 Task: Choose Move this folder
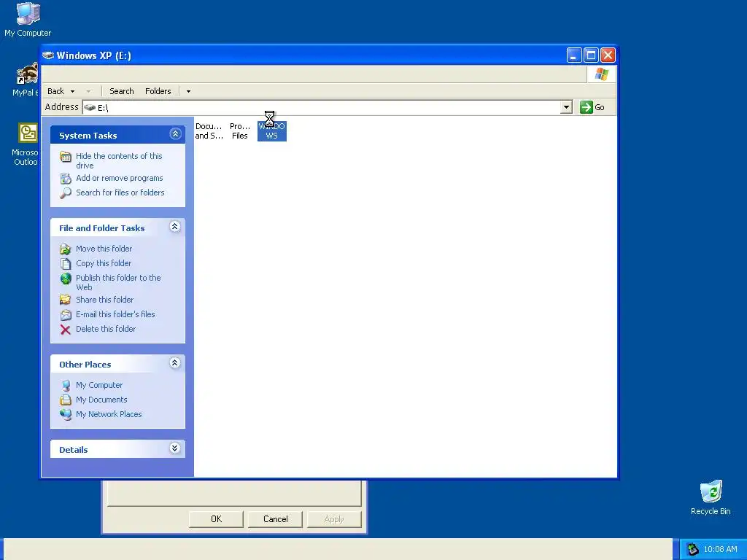coord(104,249)
